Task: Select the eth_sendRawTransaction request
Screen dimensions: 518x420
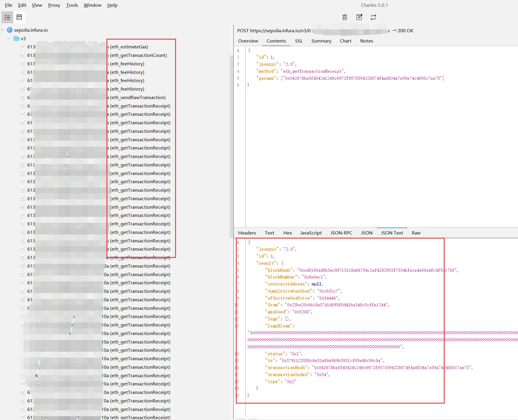Action: point(138,98)
